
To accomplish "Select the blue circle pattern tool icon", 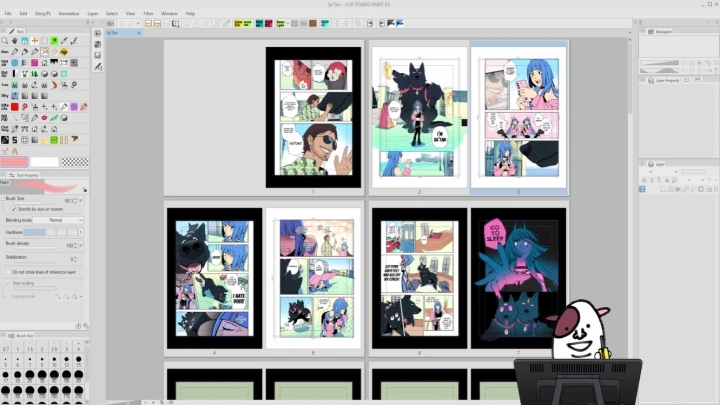I will coord(15,62).
